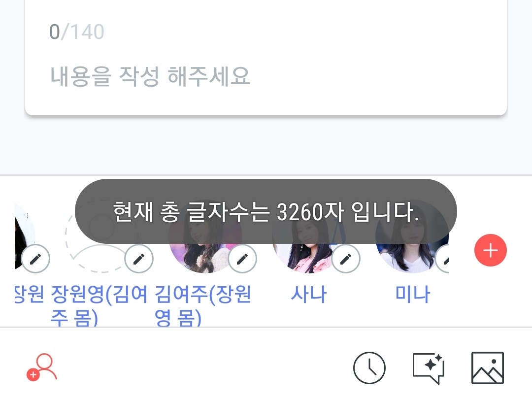
Task: Select the 사나 character name
Action: [309, 294]
